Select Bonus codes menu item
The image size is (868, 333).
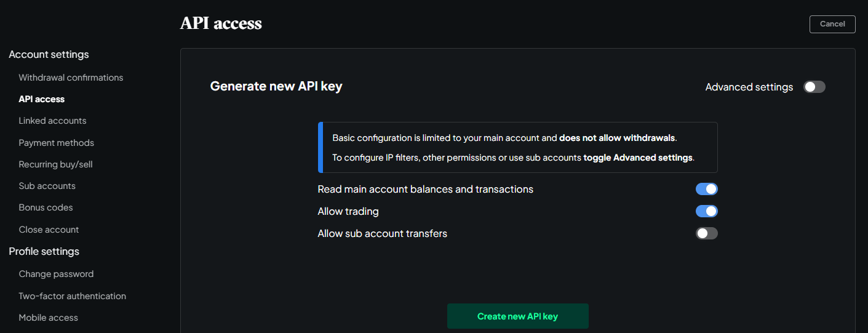click(x=46, y=207)
